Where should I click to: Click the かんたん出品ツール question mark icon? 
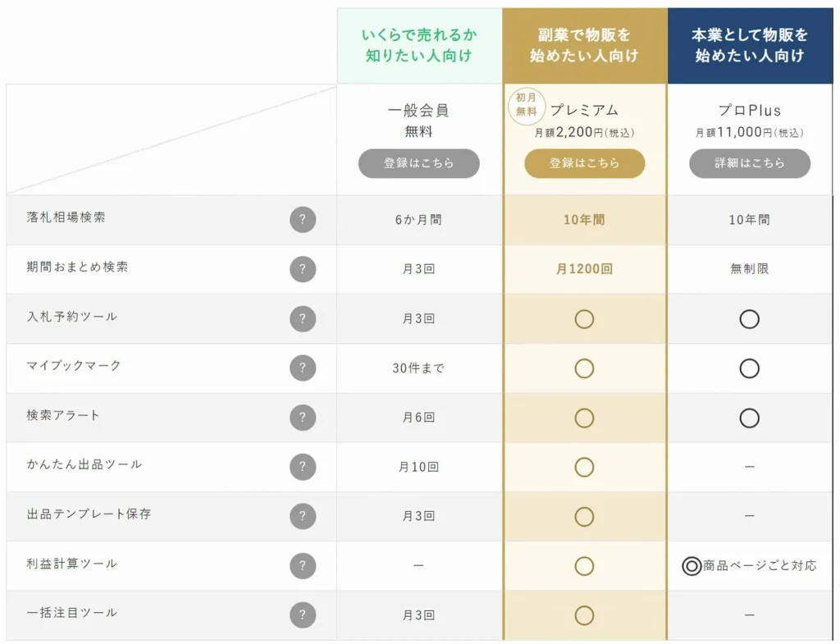(x=304, y=467)
